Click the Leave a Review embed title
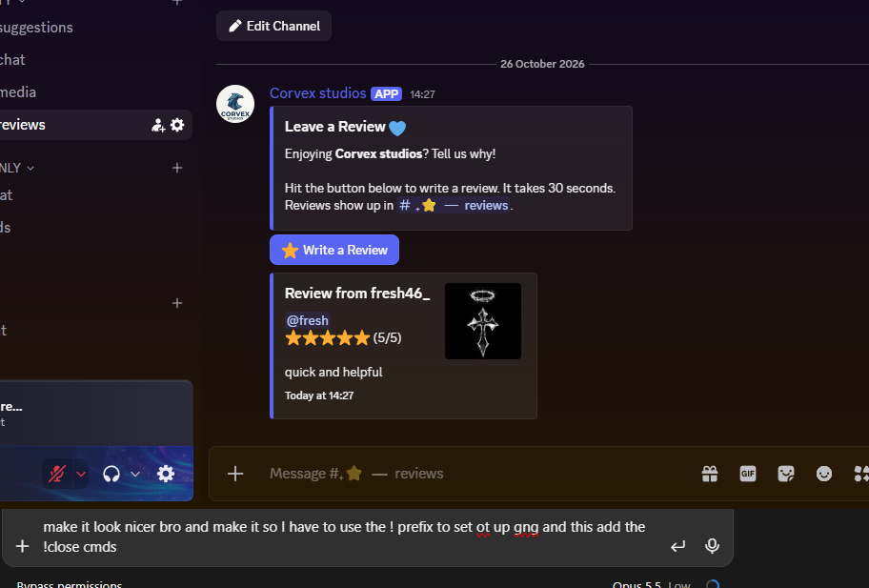869x588 pixels. pyautogui.click(x=345, y=127)
